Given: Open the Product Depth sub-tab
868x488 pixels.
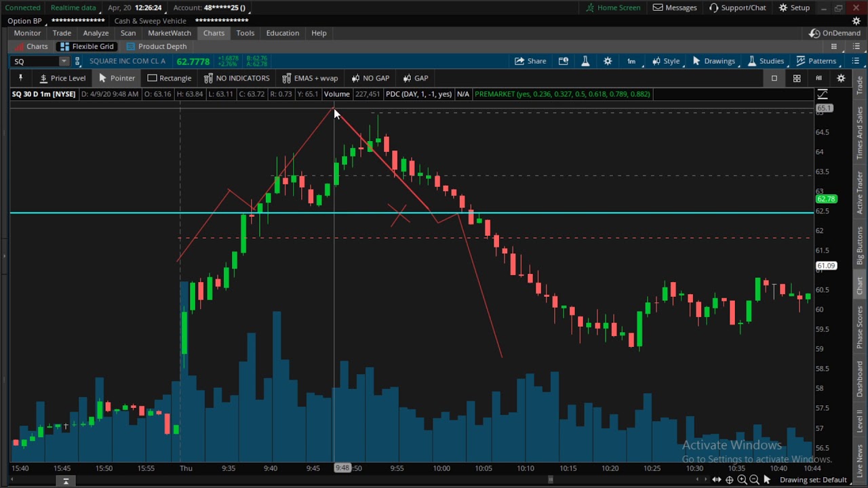Looking at the screenshot, I should (x=156, y=47).
